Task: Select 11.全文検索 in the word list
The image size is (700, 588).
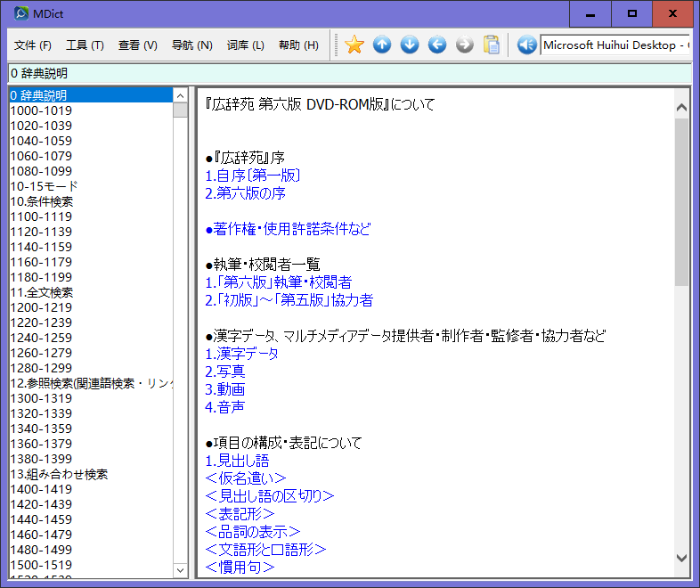Action: click(x=41, y=292)
